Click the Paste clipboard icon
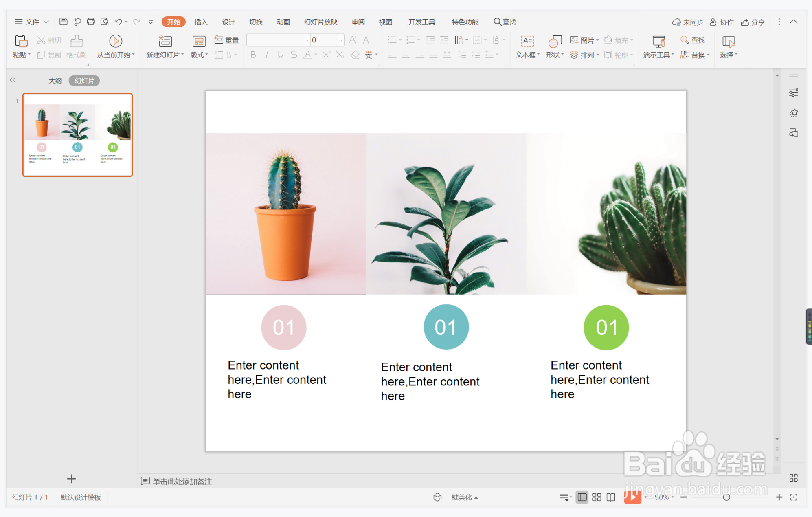 point(21,41)
